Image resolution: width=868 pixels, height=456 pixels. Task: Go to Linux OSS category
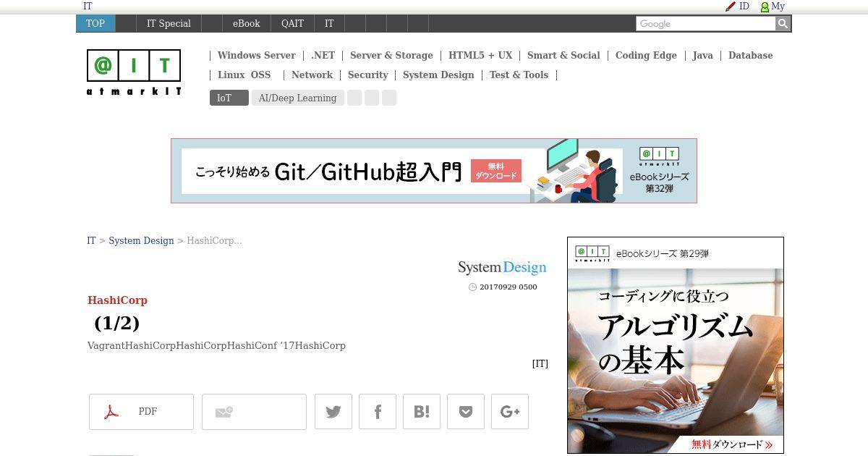[244, 75]
